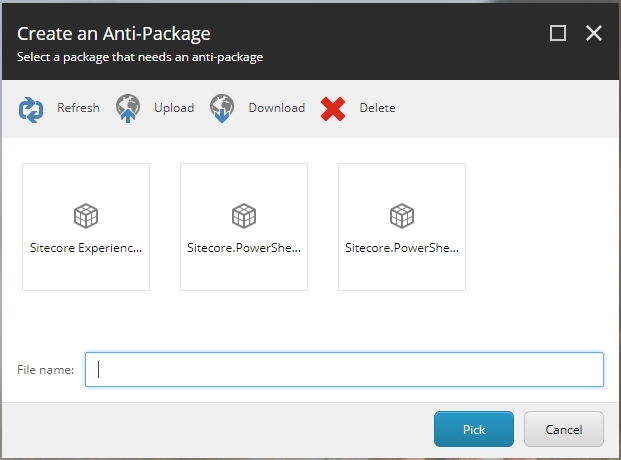This screenshot has height=460, width=621.
Task: Click the Cancel button
Action: tap(564, 429)
